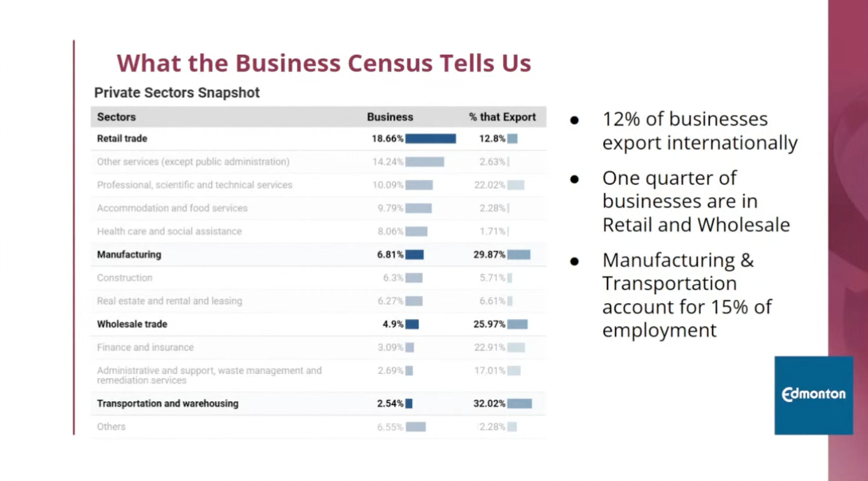Click the Retail trade 18.66% business bar
Viewport: 868px width, 481px height.
coord(430,138)
